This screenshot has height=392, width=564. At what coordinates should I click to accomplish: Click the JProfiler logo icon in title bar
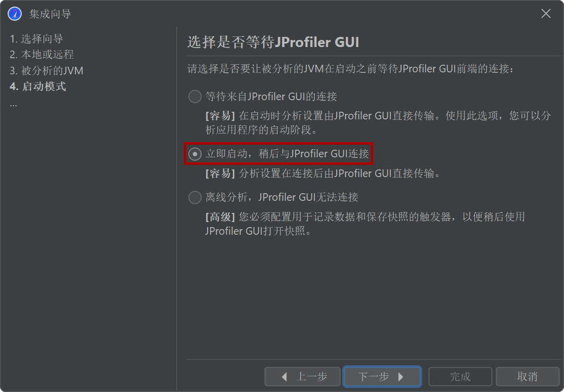(x=15, y=14)
